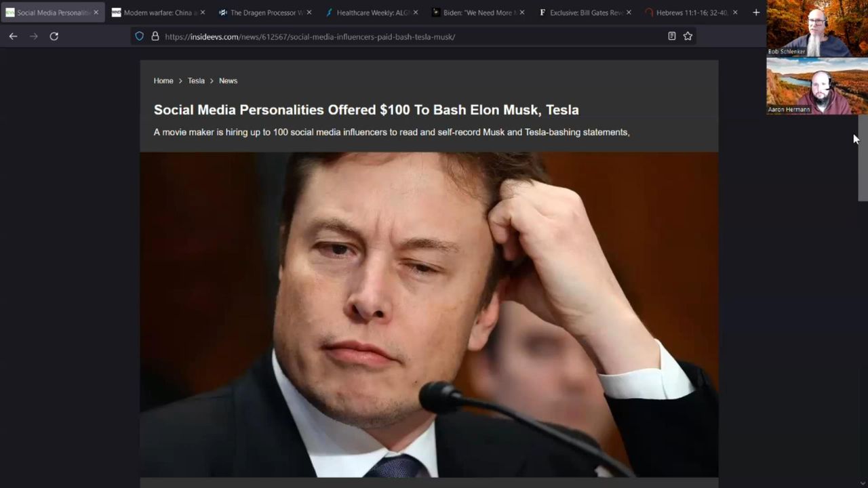
Task: Open a new tab with plus icon
Action: [756, 12]
